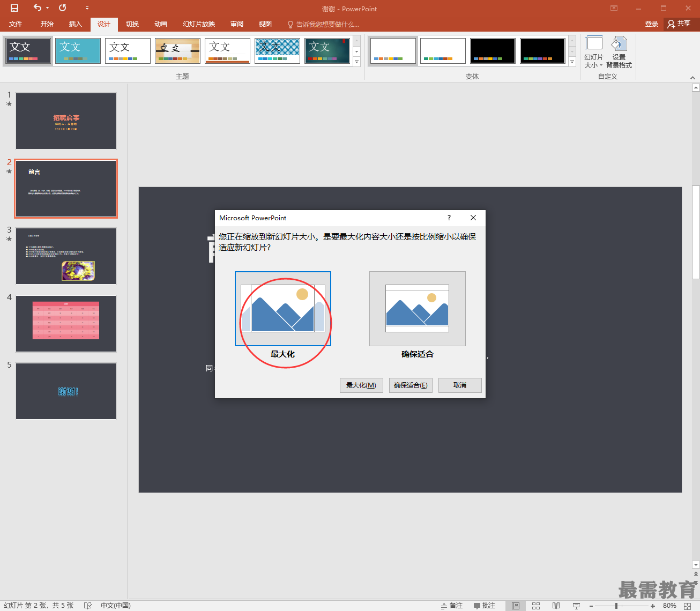Click the 中文(中国) language indicator
The height and width of the screenshot is (611, 700).
(116, 606)
